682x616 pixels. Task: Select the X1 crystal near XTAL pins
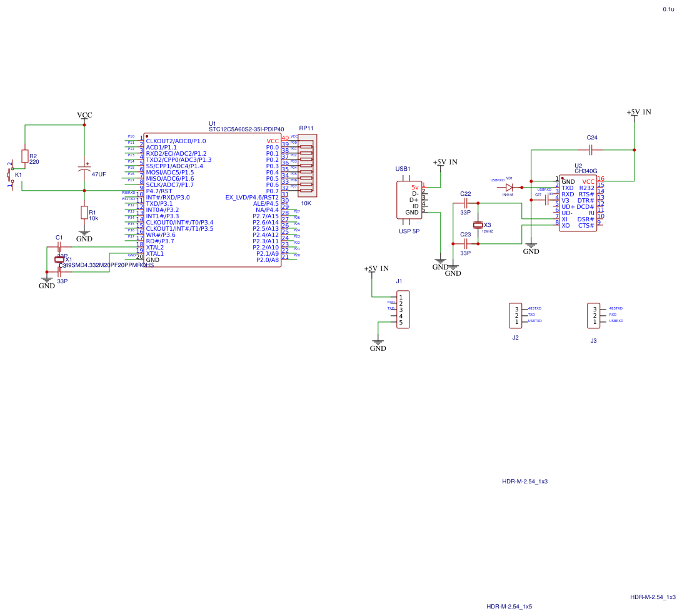pyautogui.click(x=59, y=260)
